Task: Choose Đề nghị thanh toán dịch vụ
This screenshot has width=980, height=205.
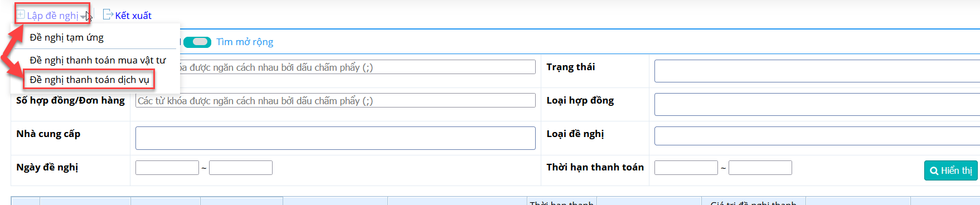Action: (89, 80)
